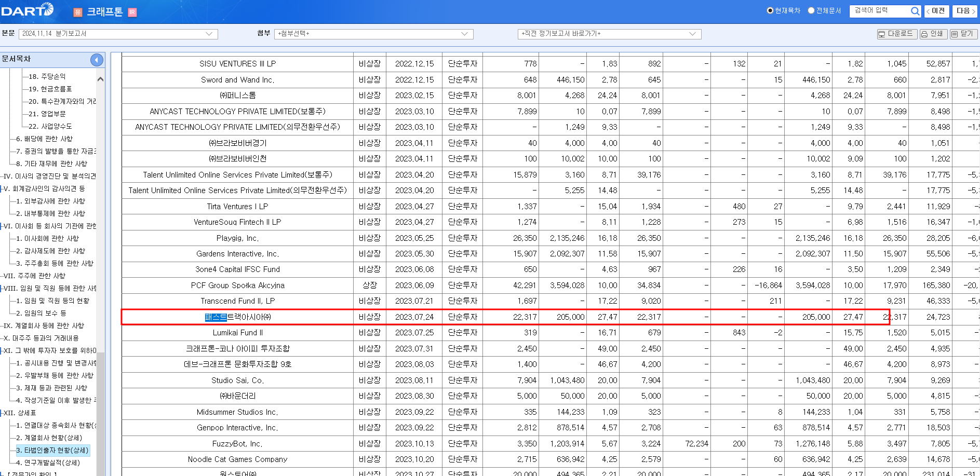Image resolution: width=980 pixels, height=476 pixels.
Task: Collapse the 문서목차 panel with the arrow button
Action: click(x=97, y=60)
